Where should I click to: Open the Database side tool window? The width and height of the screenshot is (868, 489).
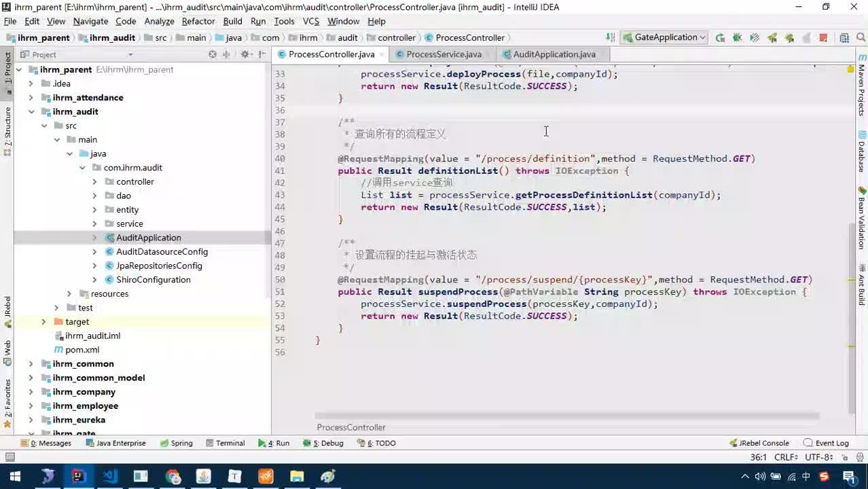pos(861,151)
